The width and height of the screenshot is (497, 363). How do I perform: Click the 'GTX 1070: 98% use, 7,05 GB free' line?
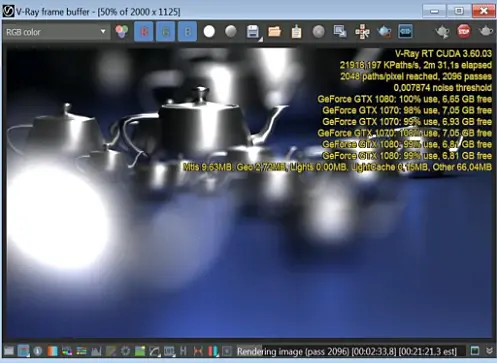coord(407,110)
